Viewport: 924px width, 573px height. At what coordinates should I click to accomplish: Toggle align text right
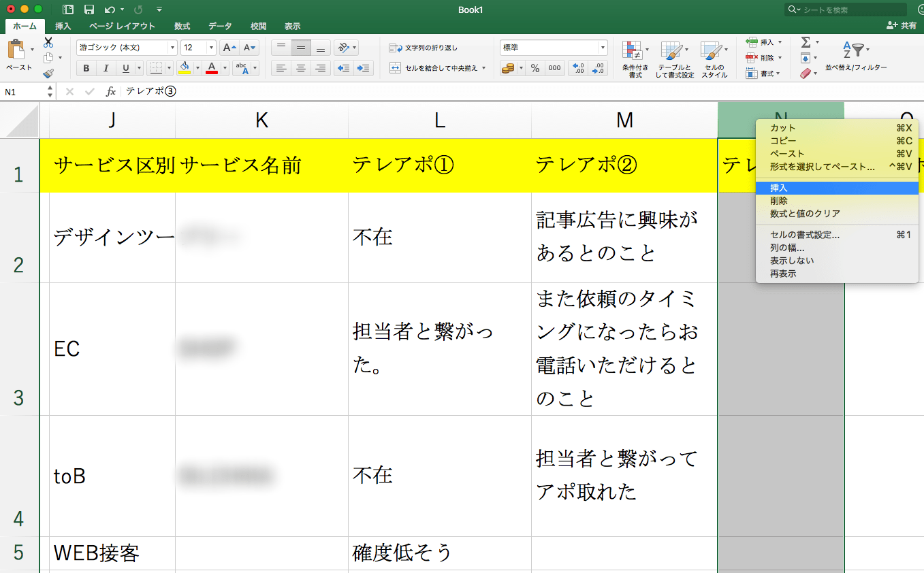321,68
